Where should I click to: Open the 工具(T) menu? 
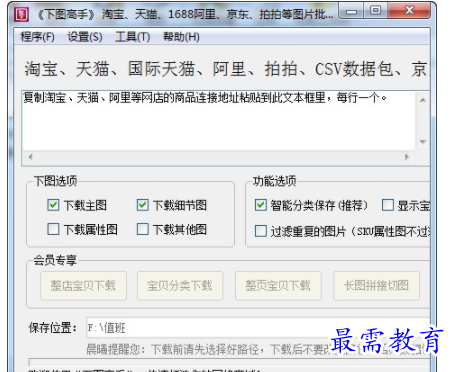tap(132, 37)
